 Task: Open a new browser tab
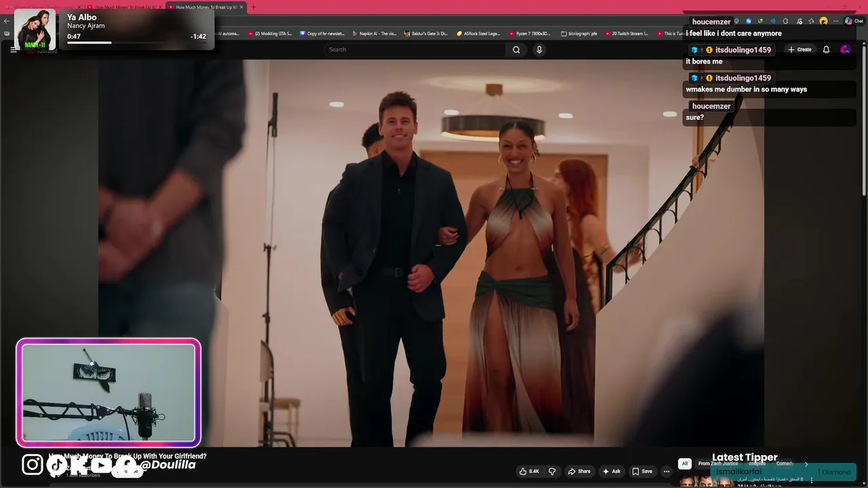253,7
